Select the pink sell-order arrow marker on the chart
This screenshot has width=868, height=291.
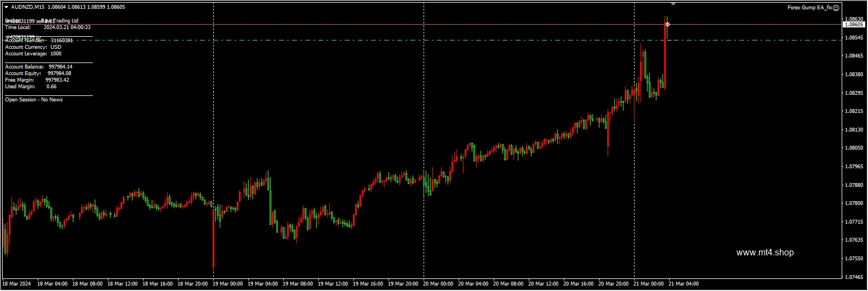tap(667, 25)
